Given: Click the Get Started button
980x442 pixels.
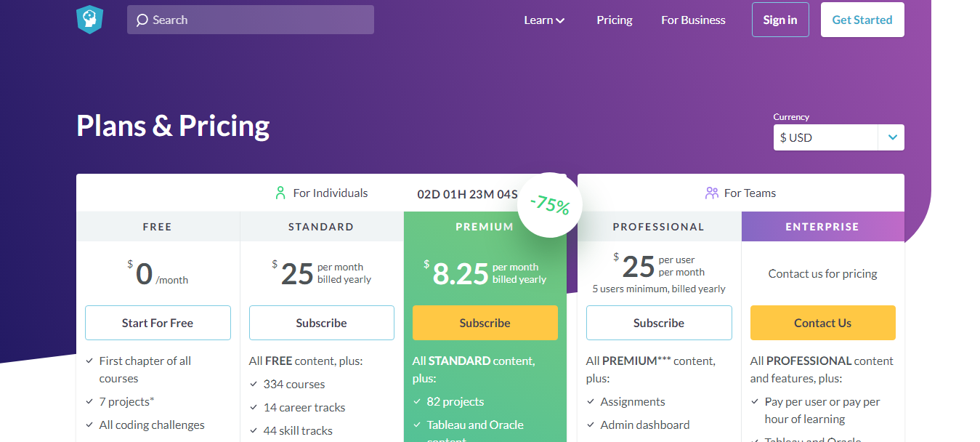Looking at the screenshot, I should click(862, 20).
